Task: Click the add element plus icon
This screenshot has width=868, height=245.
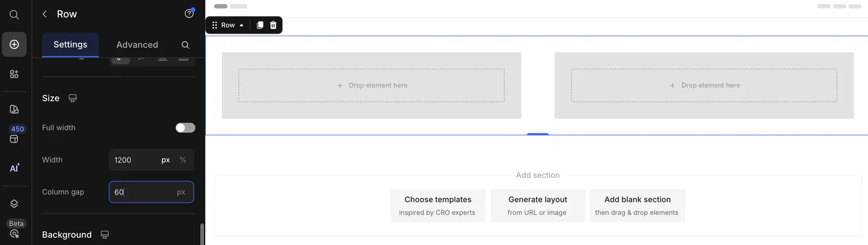Action: tap(14, 44)
